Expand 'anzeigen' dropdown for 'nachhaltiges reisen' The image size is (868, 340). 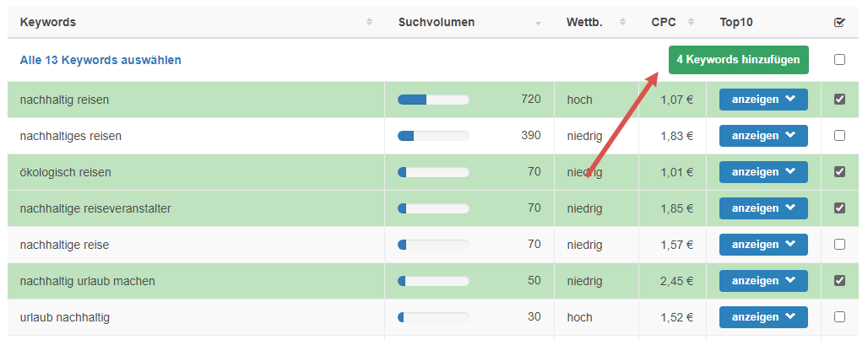[x=763, y=136]
